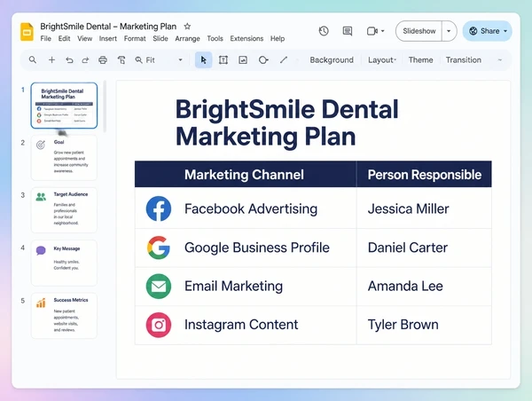Click the green email icon in table
Screen dimensions: 532x401
pos(159,287)
